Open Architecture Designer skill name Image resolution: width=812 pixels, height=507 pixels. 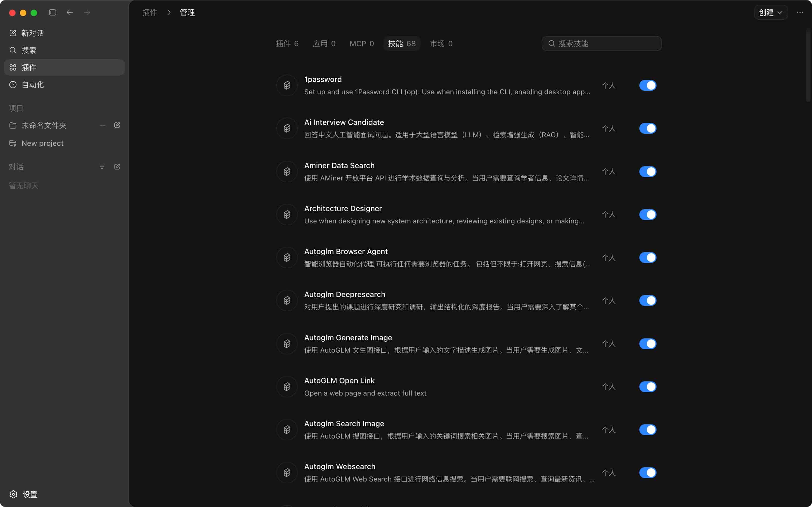pyautogui.click(x=343, y=208)
